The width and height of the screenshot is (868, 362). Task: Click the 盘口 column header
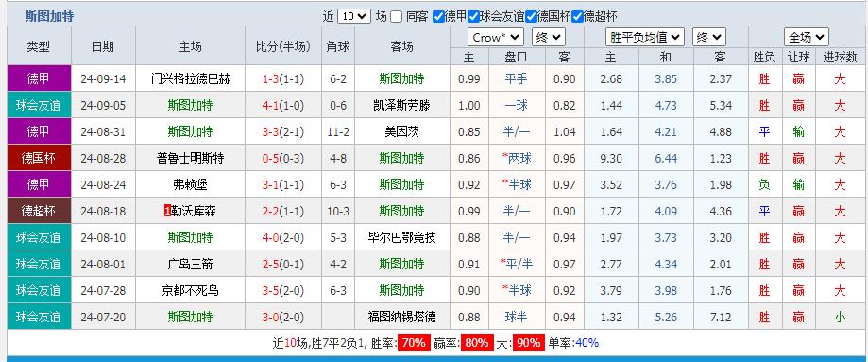click(x=517, y=57)
